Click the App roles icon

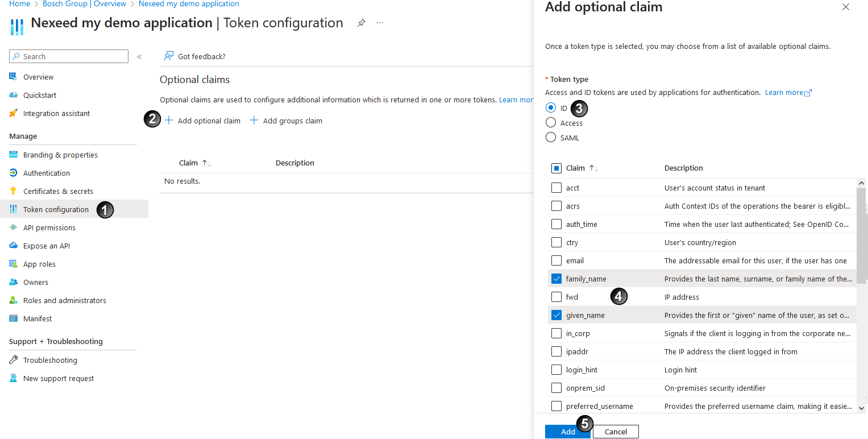pyautogui.click(x=13, y=264)
